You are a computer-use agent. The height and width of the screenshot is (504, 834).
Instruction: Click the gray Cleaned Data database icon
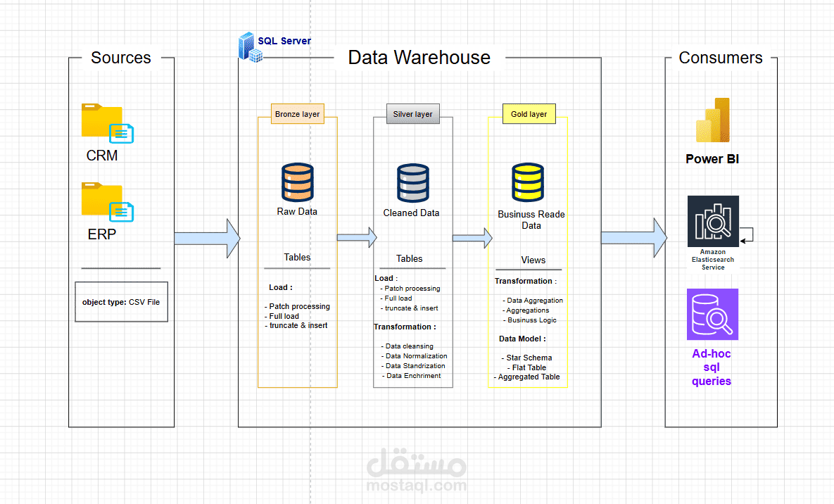point(412,182)
